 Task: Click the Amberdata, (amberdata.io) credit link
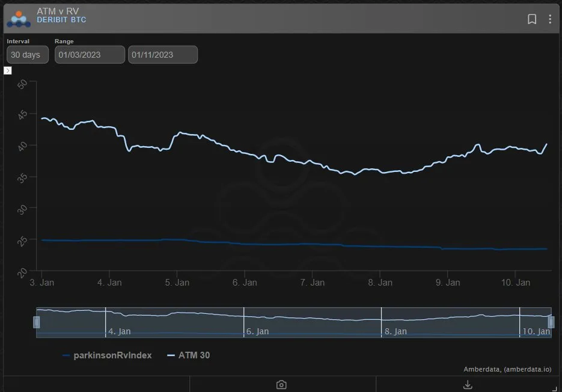tap(507, 369)
